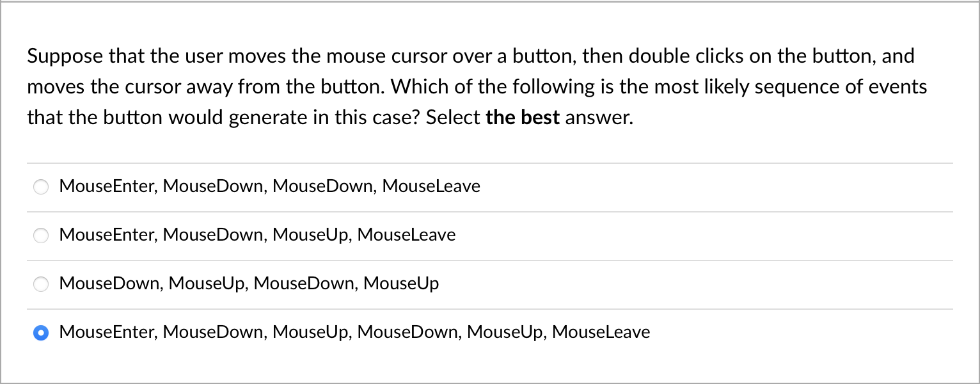Pick the MouseEnter, MouseDown, MouseUp, MouseLeave answer

pos(41,236)
